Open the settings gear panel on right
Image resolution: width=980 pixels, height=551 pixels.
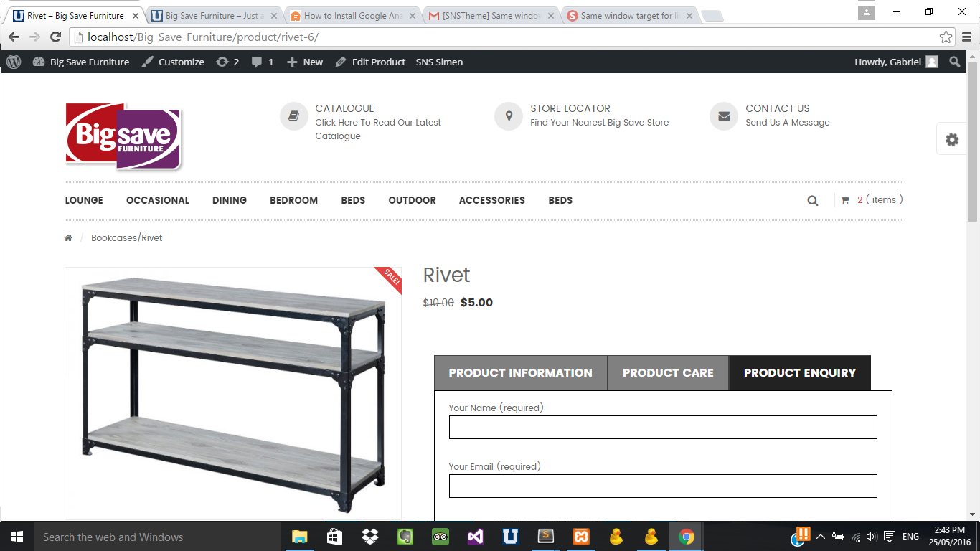coord(952,140)
